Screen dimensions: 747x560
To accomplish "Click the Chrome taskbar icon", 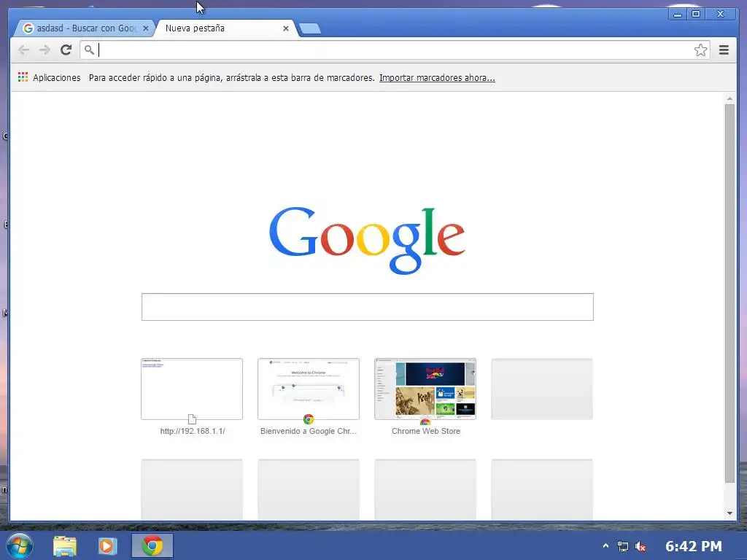I will 152,545.
